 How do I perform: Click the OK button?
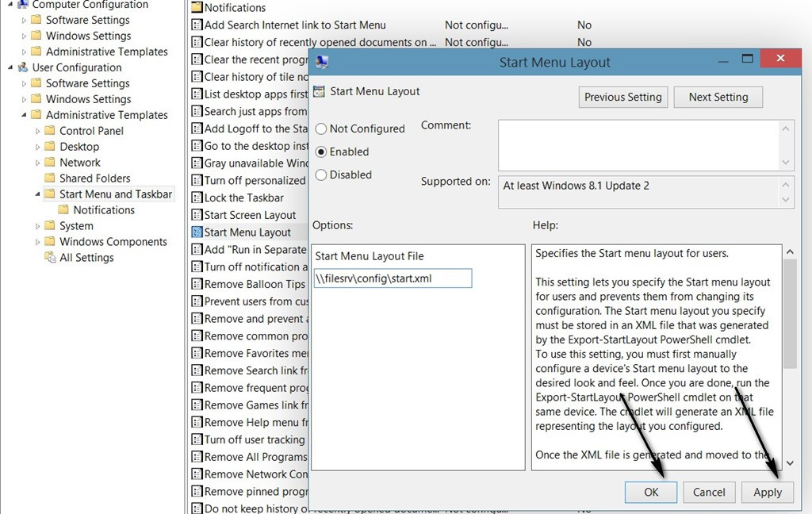[x=650, y=492]
